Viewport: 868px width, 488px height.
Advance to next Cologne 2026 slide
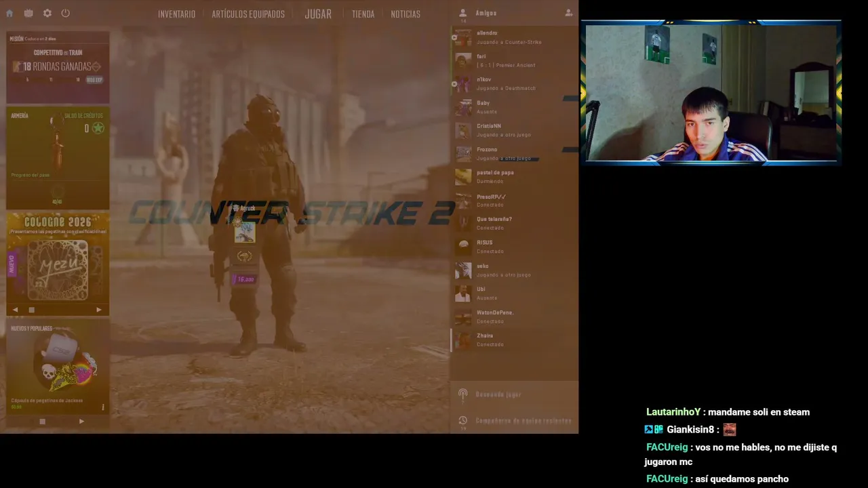point(99,310)
